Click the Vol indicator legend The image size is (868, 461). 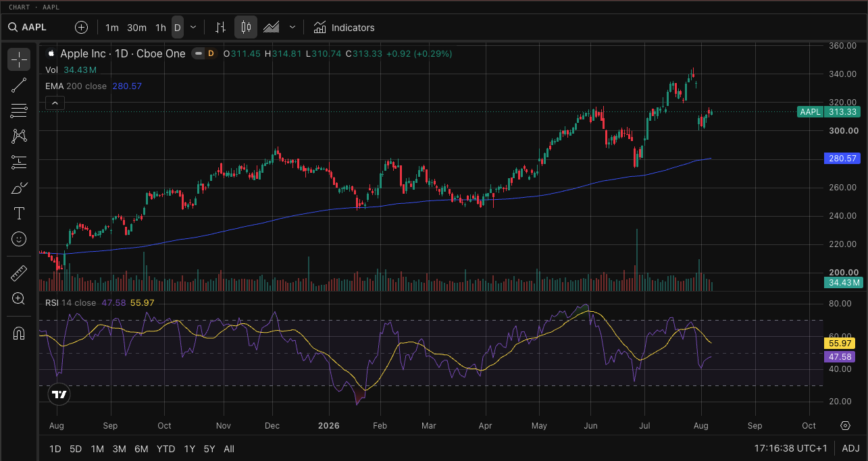point(51,70)
